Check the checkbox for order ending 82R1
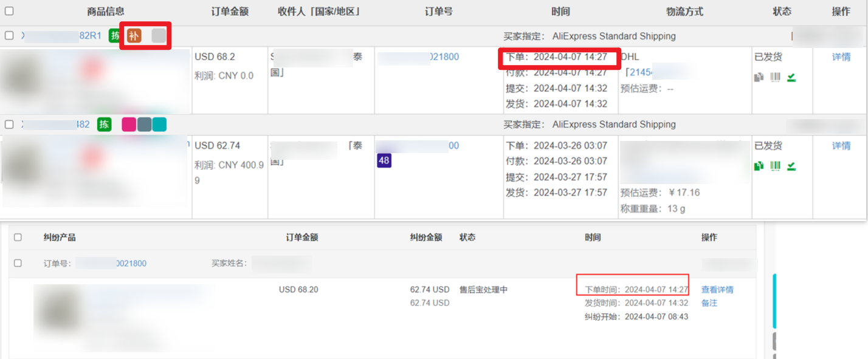868x359 pixels. click(9, 36)
